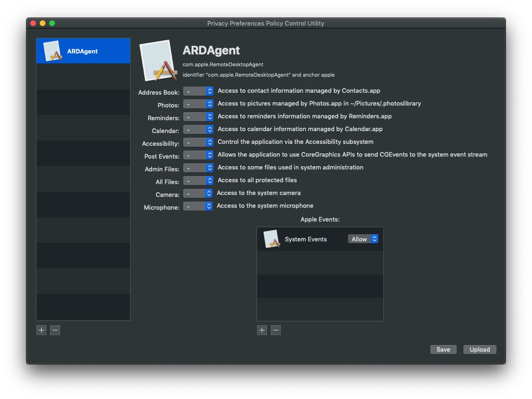Zoom the window with the green button
Image resolution: width=532 pixels, height=399 pixels.
click(x=52, y=23)
